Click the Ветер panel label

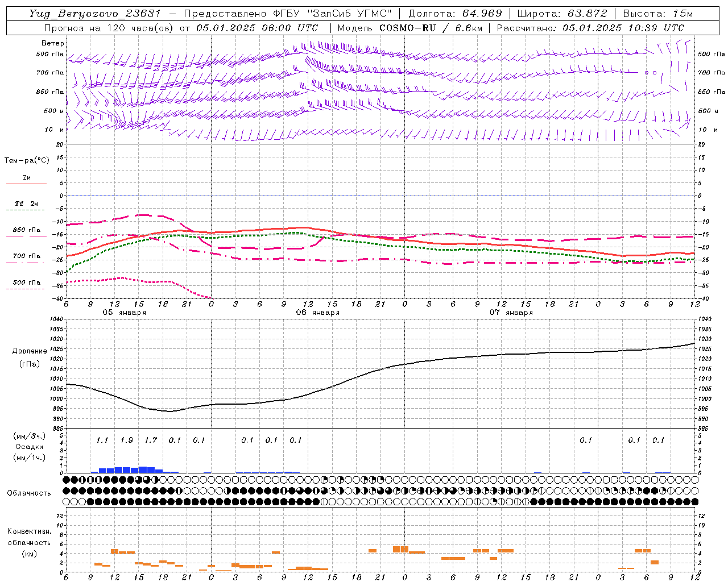[53, 43]
